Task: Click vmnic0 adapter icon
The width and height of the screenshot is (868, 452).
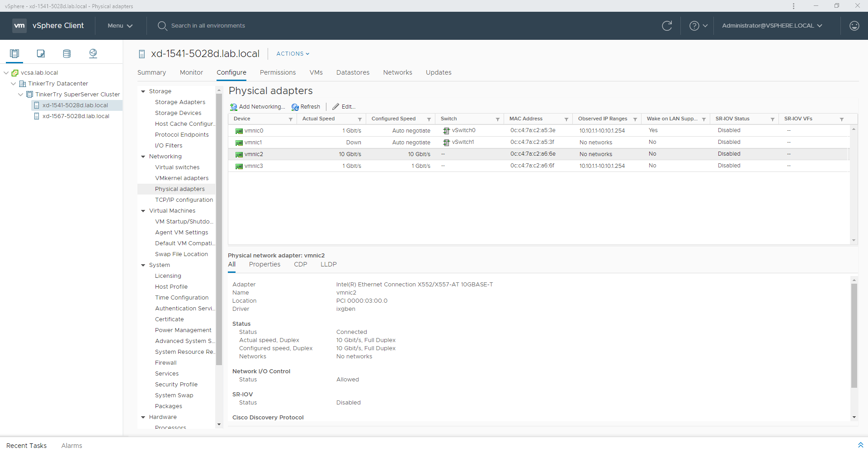Action: pyautogui.click(x=239, y=131)
